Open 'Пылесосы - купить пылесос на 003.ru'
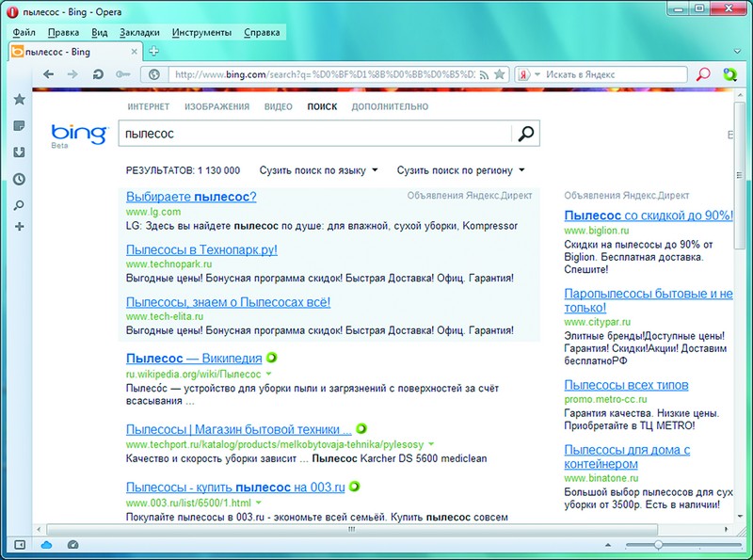The image size is (753, 560). pyautogui.click(x=235, y=487)
